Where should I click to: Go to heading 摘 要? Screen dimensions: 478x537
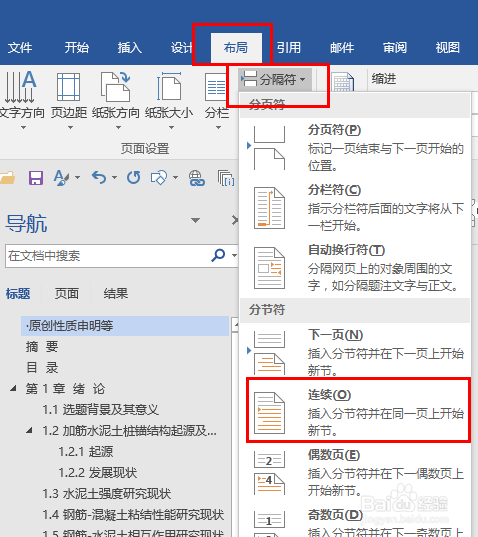pos(42,347)
